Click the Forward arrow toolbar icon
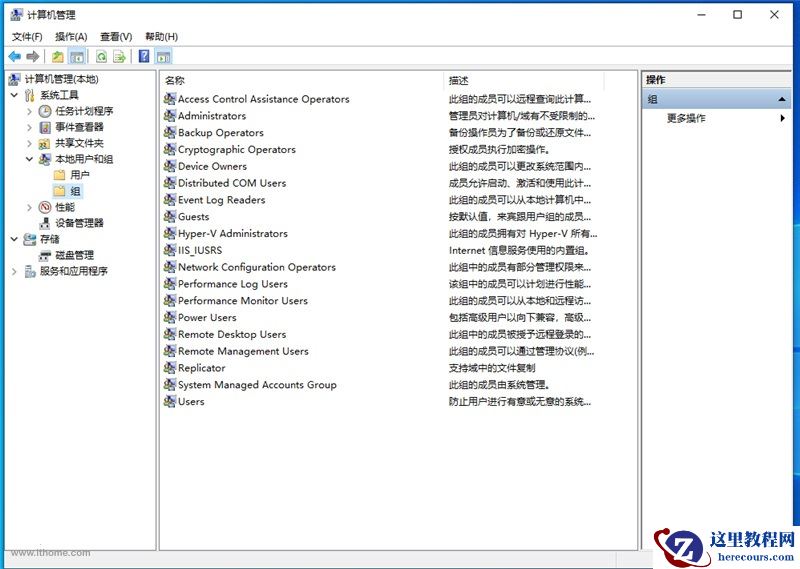 pyautogui.click(x=33, y=56)
